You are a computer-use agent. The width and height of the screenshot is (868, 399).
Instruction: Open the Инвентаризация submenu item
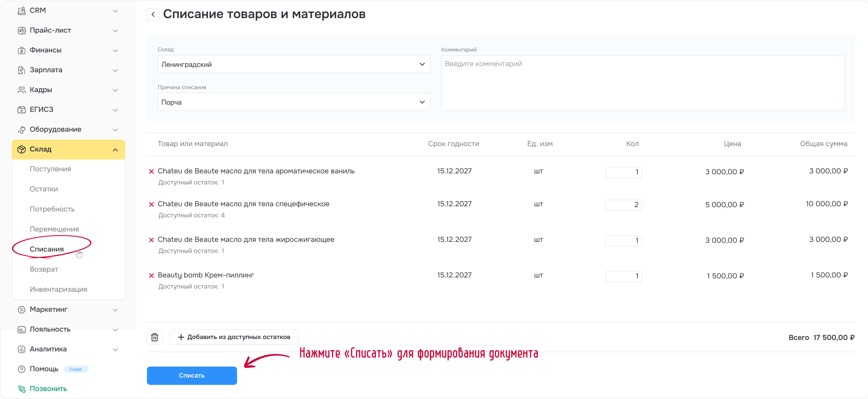58,289
